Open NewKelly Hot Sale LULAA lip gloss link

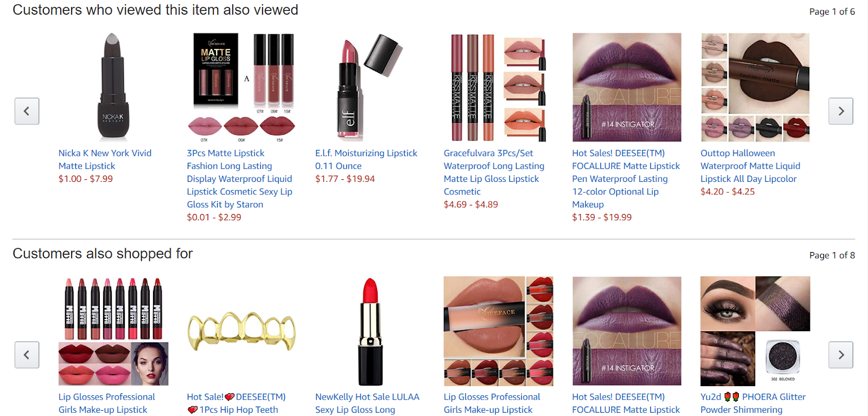[x=367, y=403]
